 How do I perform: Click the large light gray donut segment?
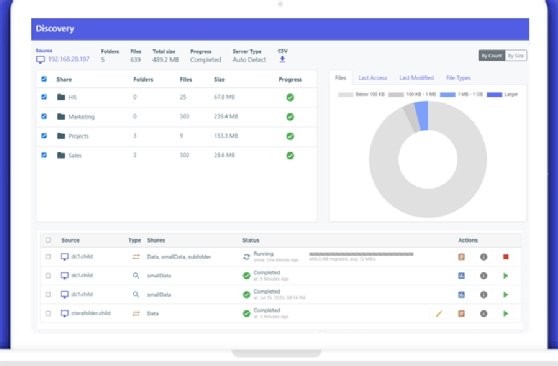click(428, 203)
